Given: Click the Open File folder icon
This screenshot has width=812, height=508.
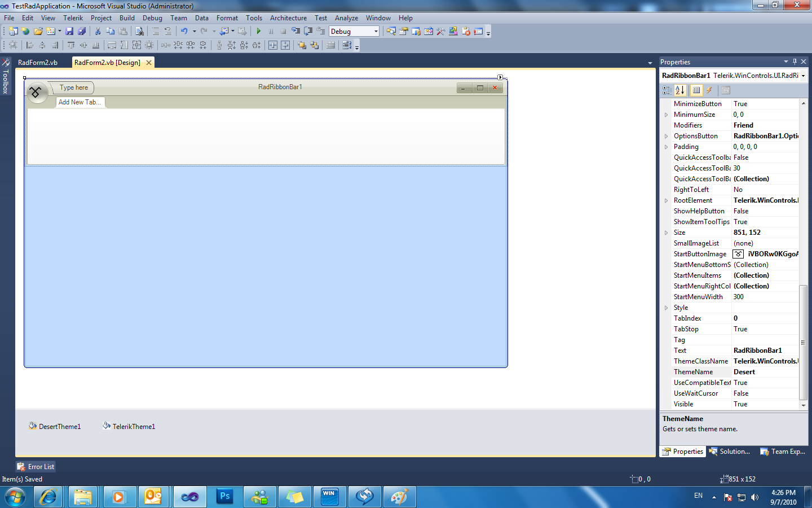Looking at the screenshot, I should tap(38, 32).
